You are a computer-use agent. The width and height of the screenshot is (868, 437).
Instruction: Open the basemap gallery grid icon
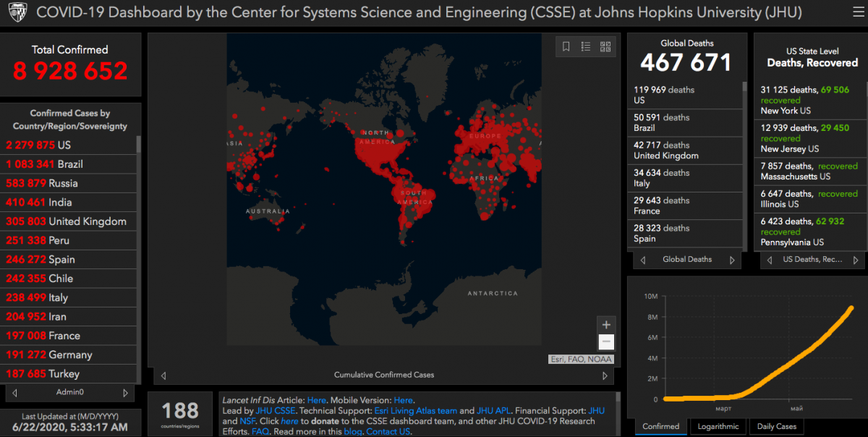(x=605, y=47)
